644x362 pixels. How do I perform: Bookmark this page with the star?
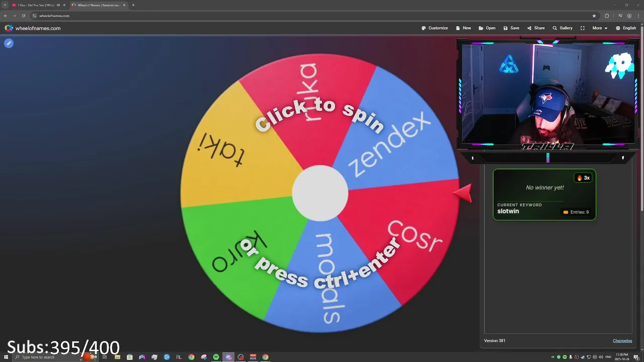(x=594, y=16)
